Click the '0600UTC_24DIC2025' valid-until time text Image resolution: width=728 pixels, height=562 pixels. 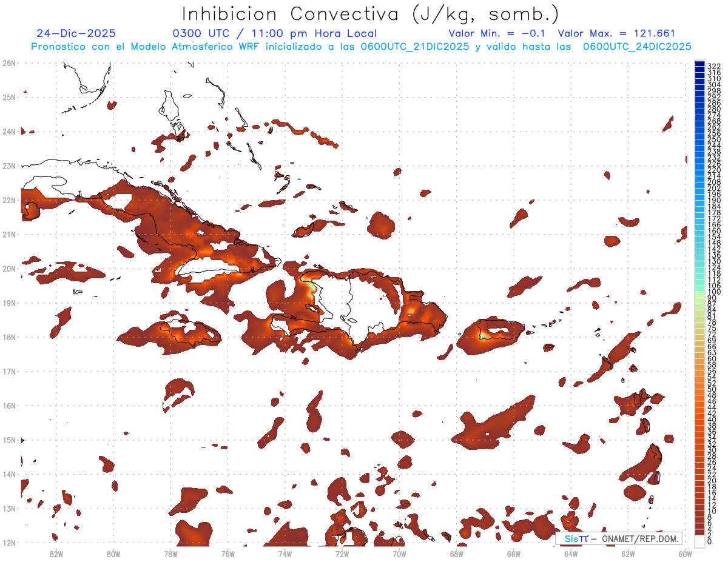coord(636,47)
